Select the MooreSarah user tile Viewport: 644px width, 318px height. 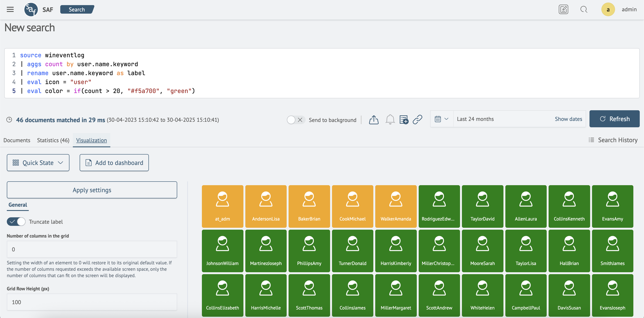coord(483,251)
